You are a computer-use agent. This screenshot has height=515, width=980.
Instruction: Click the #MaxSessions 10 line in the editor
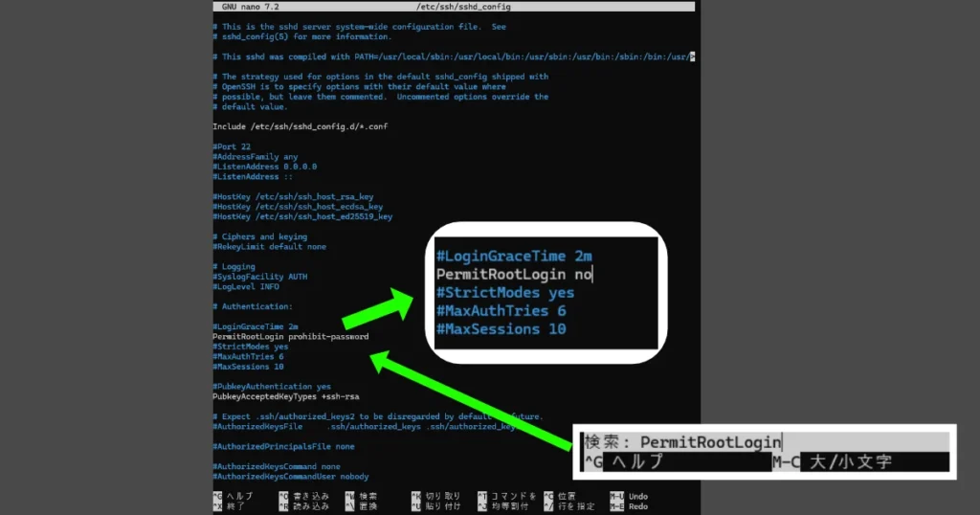248,367
